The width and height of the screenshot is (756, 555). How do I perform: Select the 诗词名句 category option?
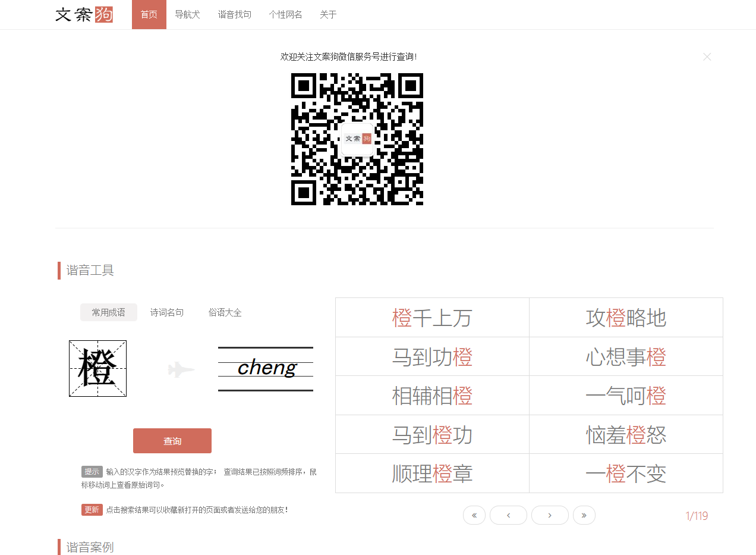click(x=167, y=312)
